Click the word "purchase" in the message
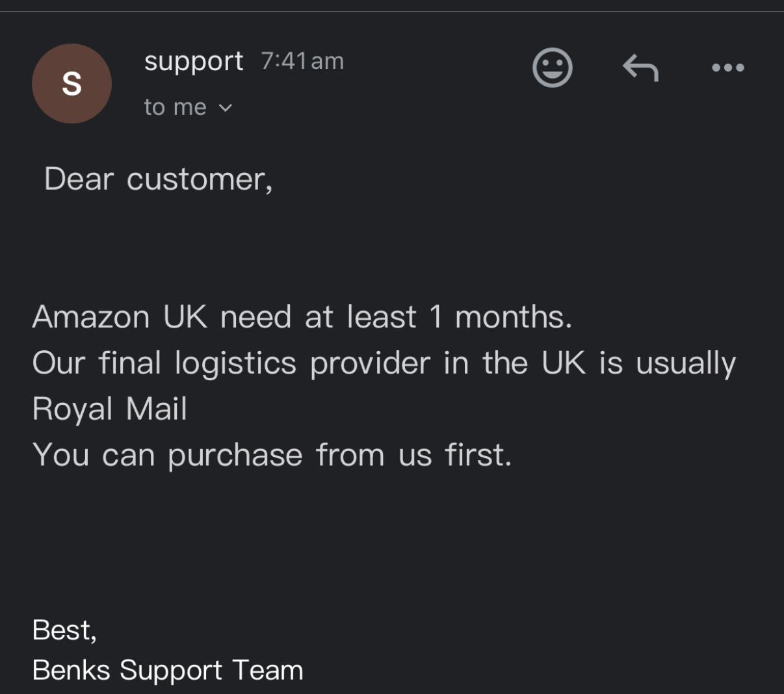 coord(235,456)
